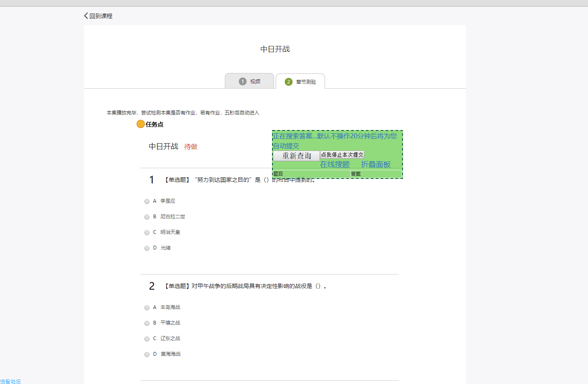Choose option A 丰岛海战
Image resolution: width=588 pixels, height=384 pixels.
pyautogui.click(x=147, y=308)
